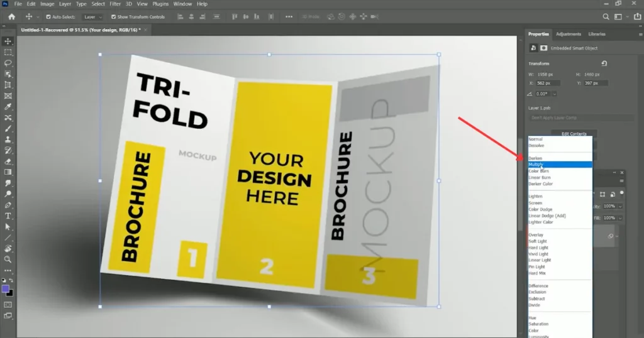Switch to the Adjustments tab

[x=569, y=34]
